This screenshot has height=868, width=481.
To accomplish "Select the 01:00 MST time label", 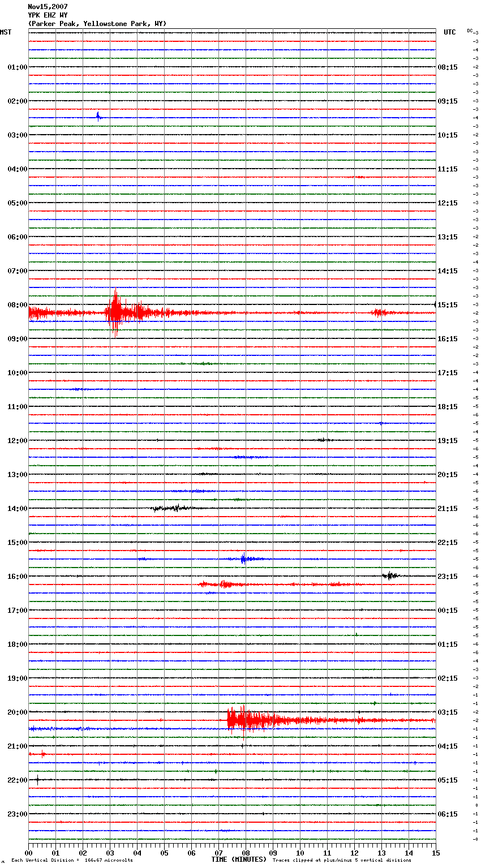I will tap(18, 67).
